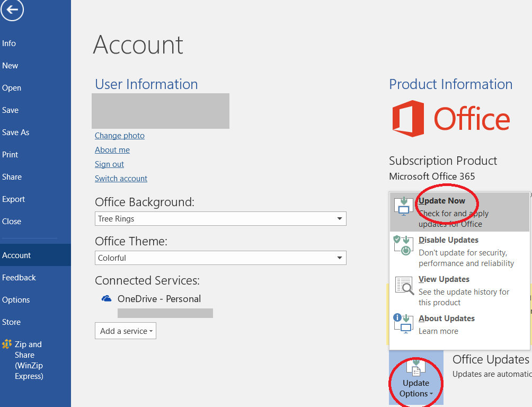The width and height of the screenshot is (532, 407).
Task: Choose View Updates from the menu
Action: click(459, 290)
